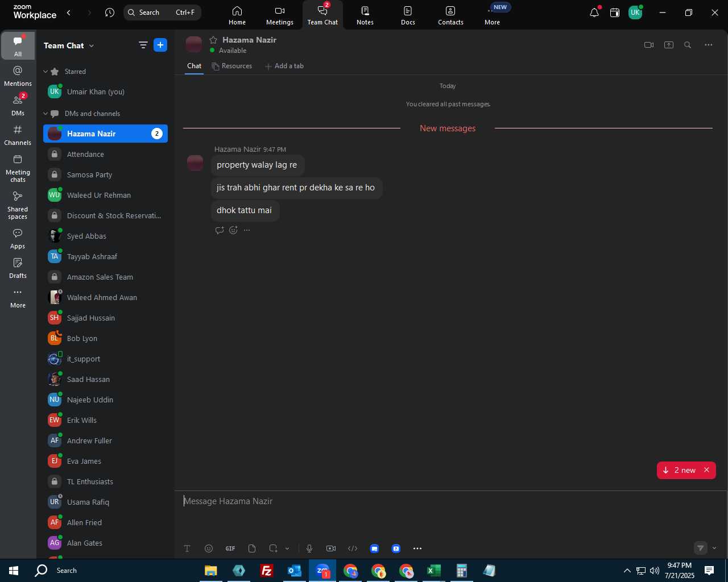Open the history clock icon
The image size is (728, 582).
(x=110, y=12)
